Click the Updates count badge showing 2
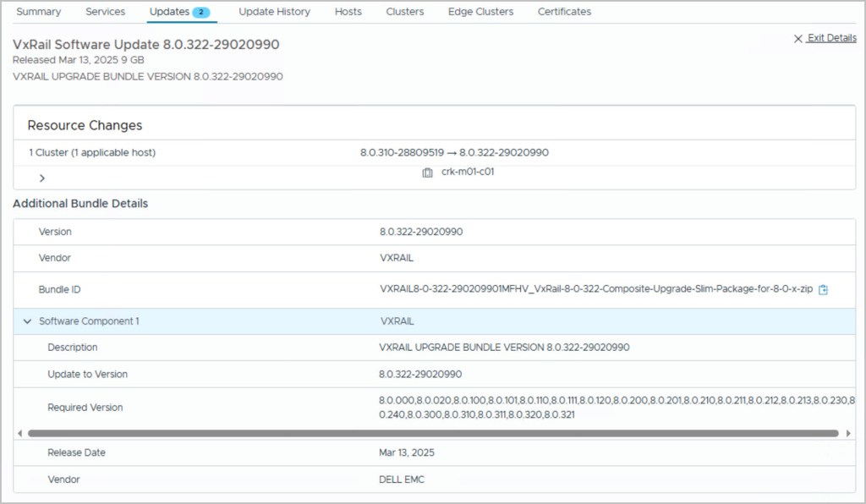The height and width of the screenshot is (504, 866). tap(200, 12)
